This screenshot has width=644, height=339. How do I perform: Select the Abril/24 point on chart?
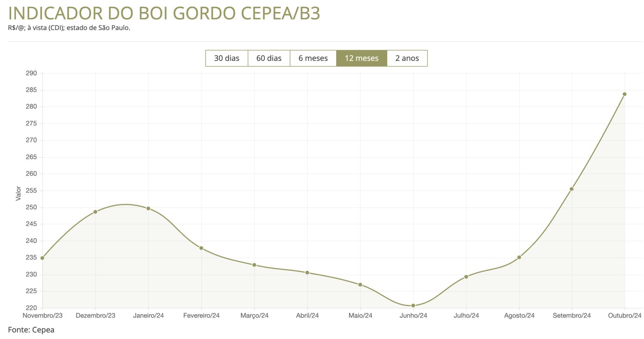pyautogui.click(x=307, y=272)
